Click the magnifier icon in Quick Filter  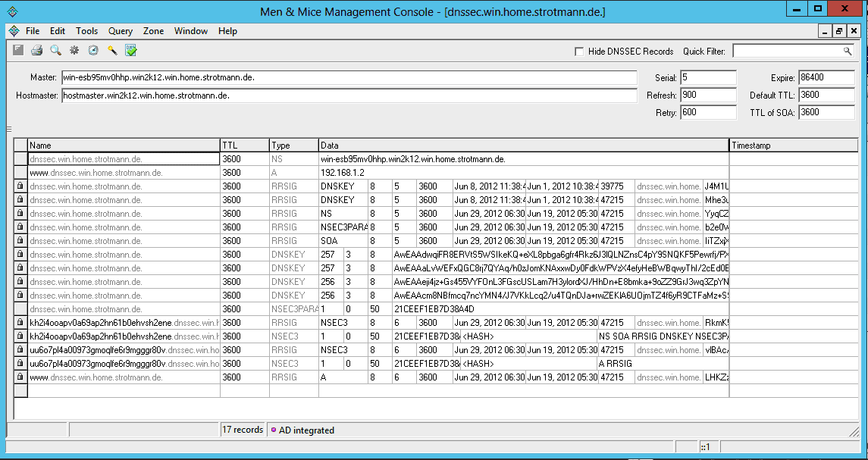pos(848,51)
